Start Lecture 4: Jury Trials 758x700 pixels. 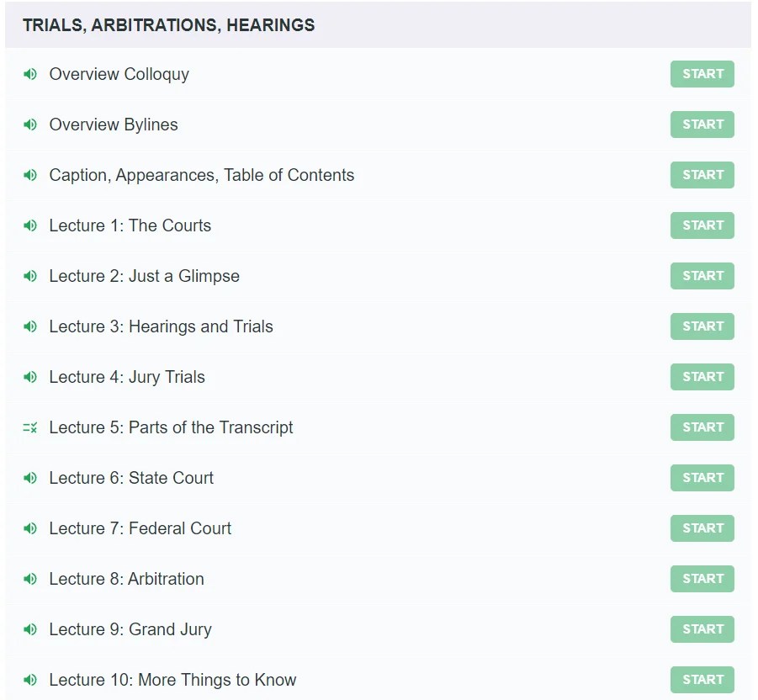tap(702, 377)
